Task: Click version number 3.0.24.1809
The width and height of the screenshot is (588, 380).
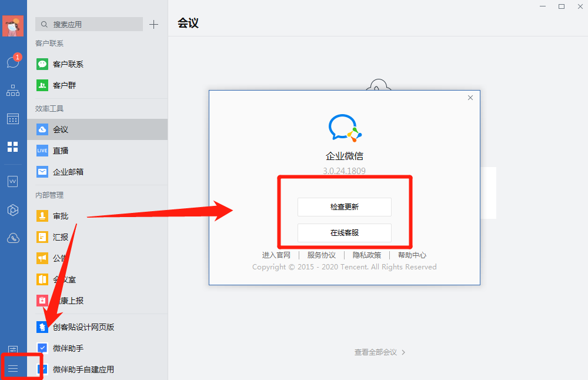Action: coord(344,171)
